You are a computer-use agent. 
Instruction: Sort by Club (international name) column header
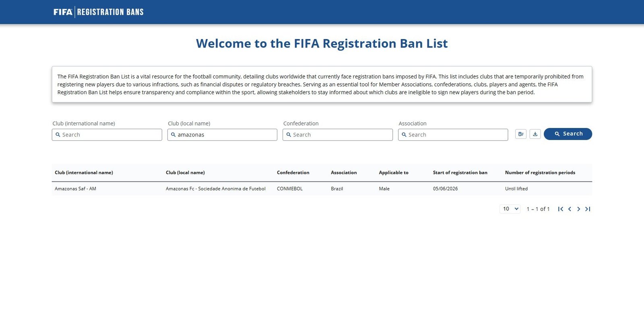[x=84, y=173]
